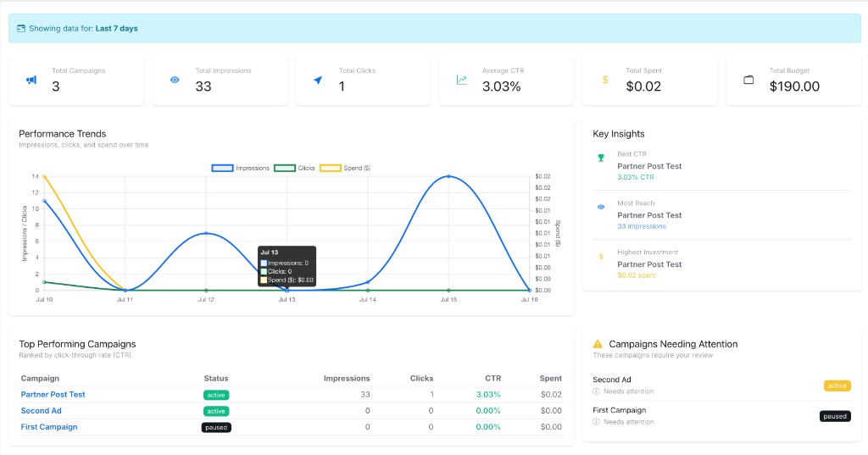Click the Campaign column header

tap(40, 378)
